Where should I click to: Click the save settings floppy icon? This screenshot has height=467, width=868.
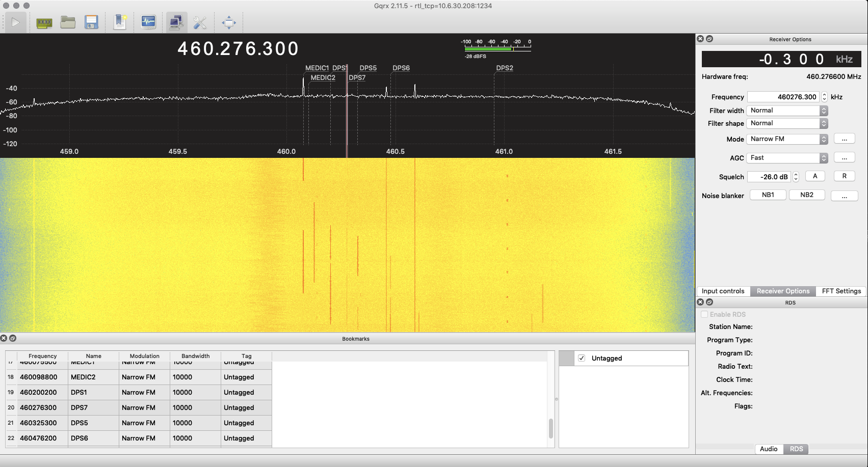pyautogui.click(x=92, y=22)
